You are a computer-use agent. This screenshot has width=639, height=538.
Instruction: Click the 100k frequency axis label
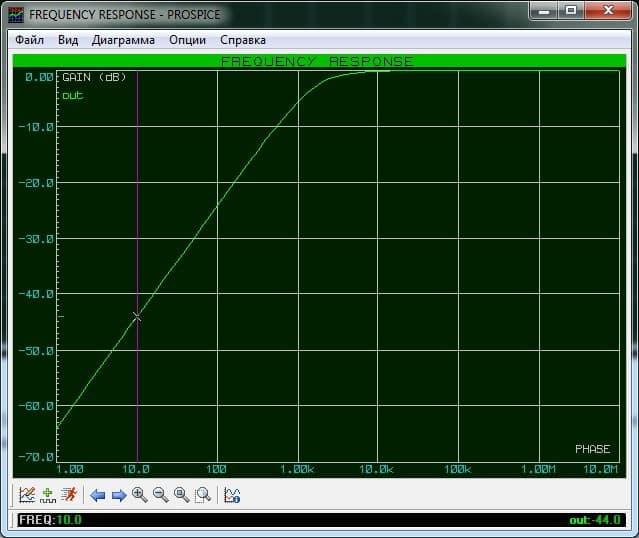pyautogui.click(x=457, y=469)
